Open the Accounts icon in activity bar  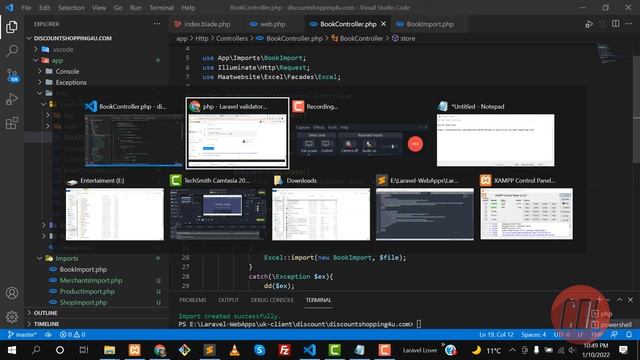coord(12,293)
